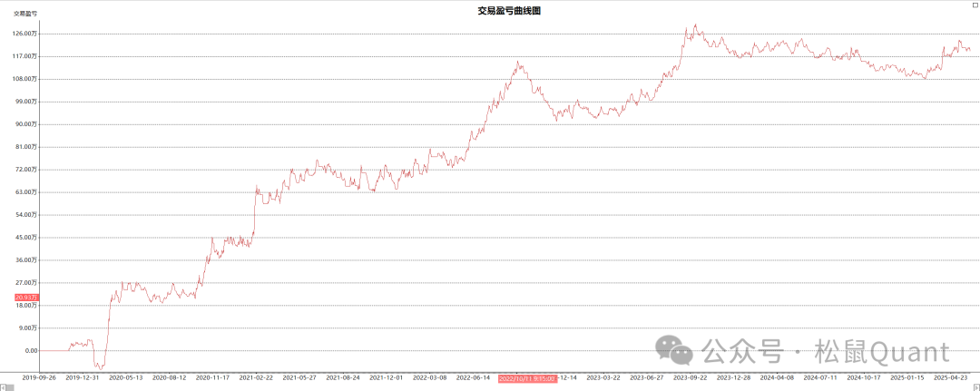Click the highlighted 2022/10/11 9:15:00 date label

(x=531, y=377)
